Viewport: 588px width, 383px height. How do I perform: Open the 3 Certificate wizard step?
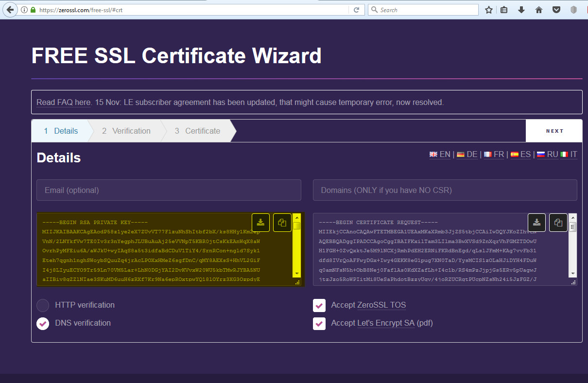point(198,131)
